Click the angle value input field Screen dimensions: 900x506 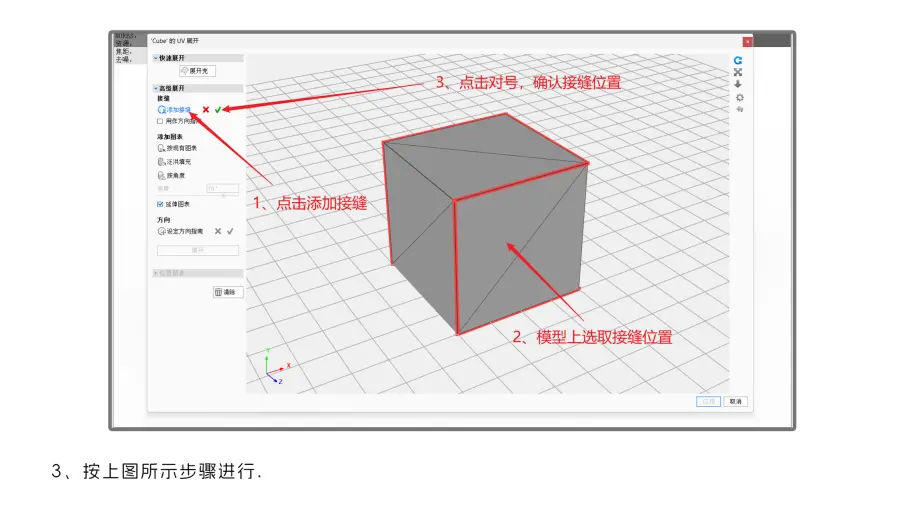pyautogui.click(x=222, y=188)
